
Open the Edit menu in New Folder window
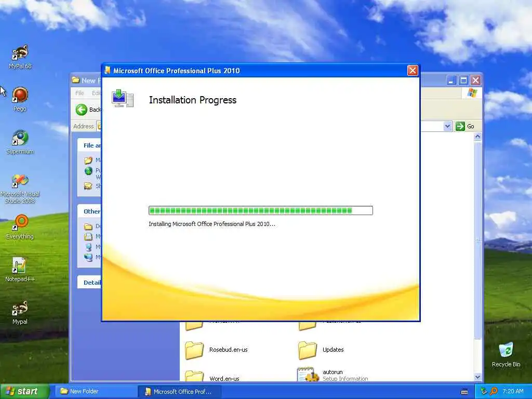pyautogui.click(x=96, y=93)
